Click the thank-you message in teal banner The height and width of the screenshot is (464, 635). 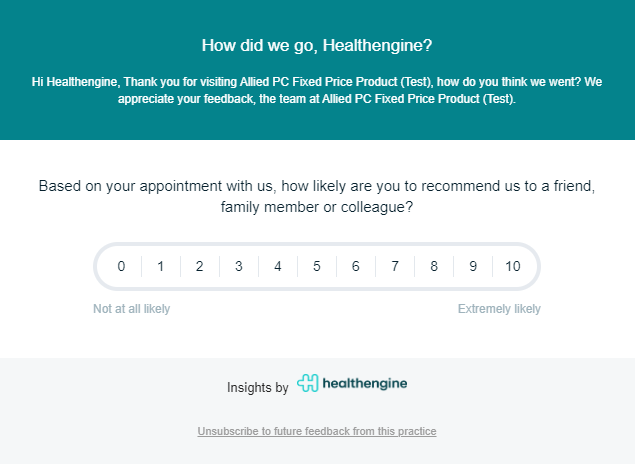[x=317, y=89]
